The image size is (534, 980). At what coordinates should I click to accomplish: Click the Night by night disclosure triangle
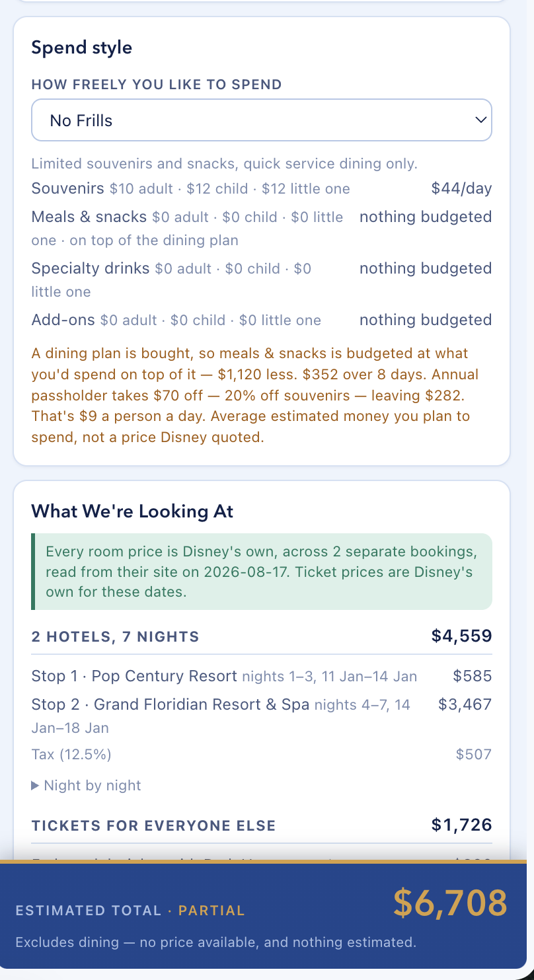tap(36, 785)
